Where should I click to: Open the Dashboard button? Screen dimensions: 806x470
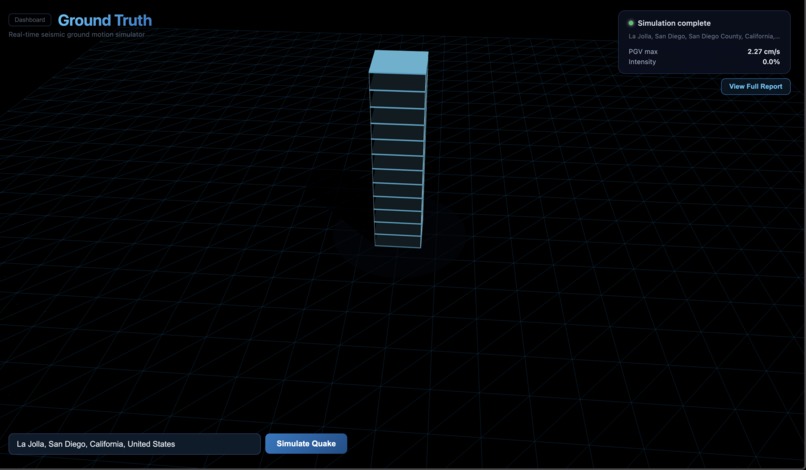(30, 20)
